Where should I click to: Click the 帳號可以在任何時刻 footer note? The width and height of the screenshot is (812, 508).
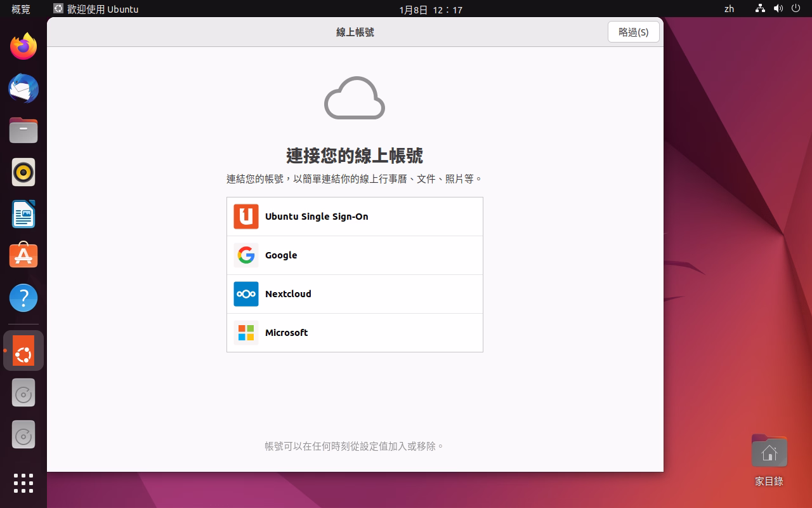[x=355, y=446]
